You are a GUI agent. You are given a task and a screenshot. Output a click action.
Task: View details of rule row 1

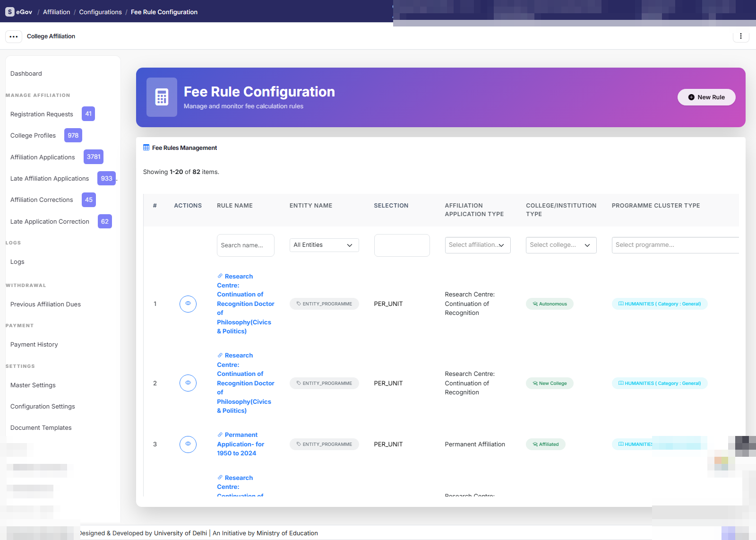(188, 304)
